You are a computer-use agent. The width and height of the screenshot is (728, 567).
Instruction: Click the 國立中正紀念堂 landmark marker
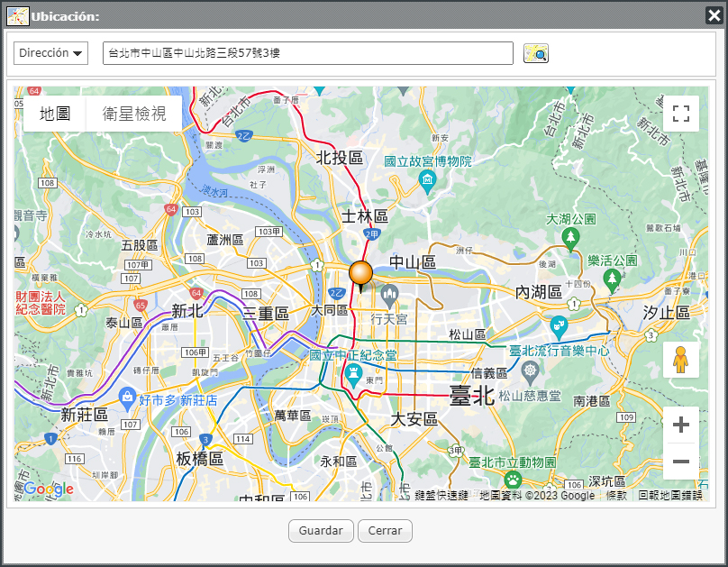pyautogui.click(x=354, y=375)
